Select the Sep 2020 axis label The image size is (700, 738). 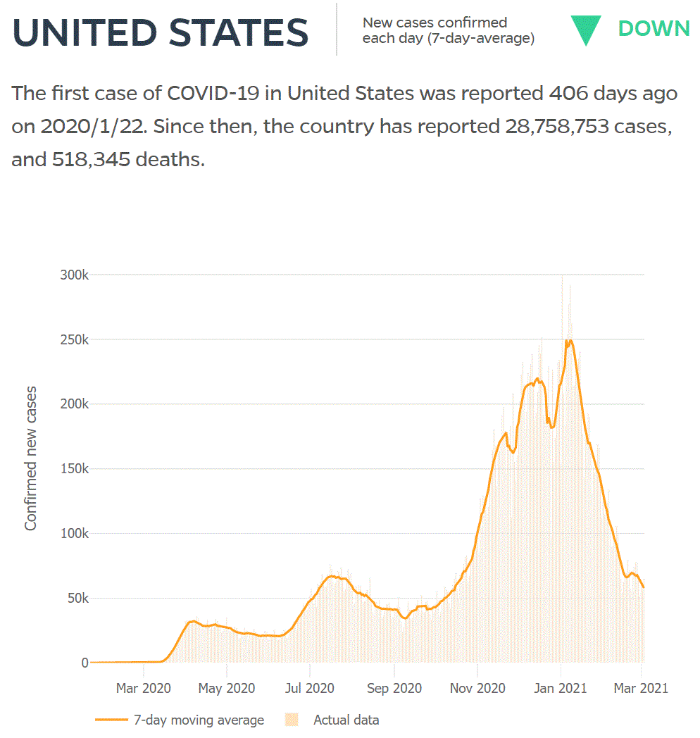(x=394, y=688)
